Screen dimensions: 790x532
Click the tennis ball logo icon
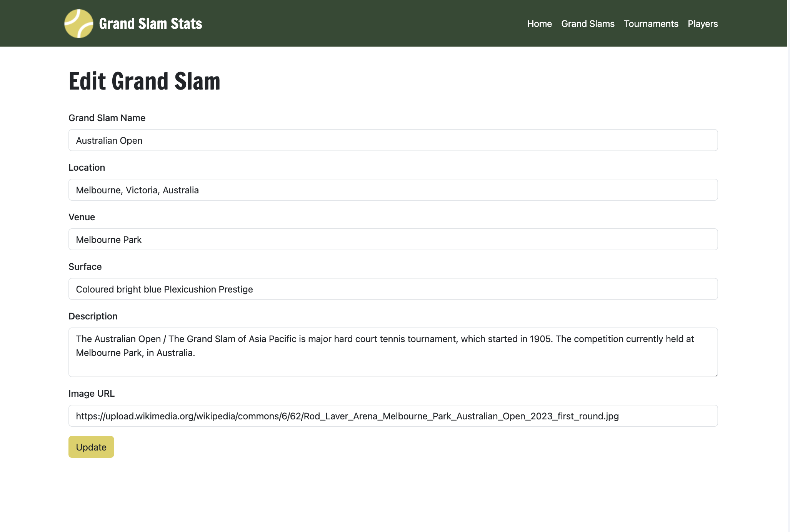click(78, 23)
